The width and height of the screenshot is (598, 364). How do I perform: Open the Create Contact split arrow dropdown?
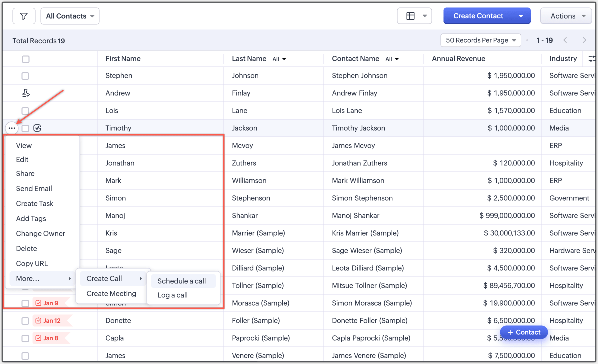(x=521, y=16)
